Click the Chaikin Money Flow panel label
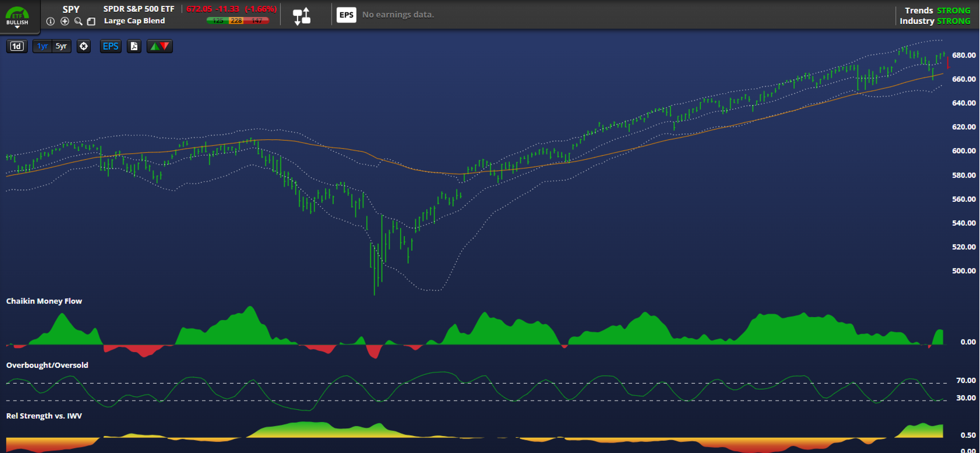The height and width of the screenshot is (453, 980). tap(44, 301)
